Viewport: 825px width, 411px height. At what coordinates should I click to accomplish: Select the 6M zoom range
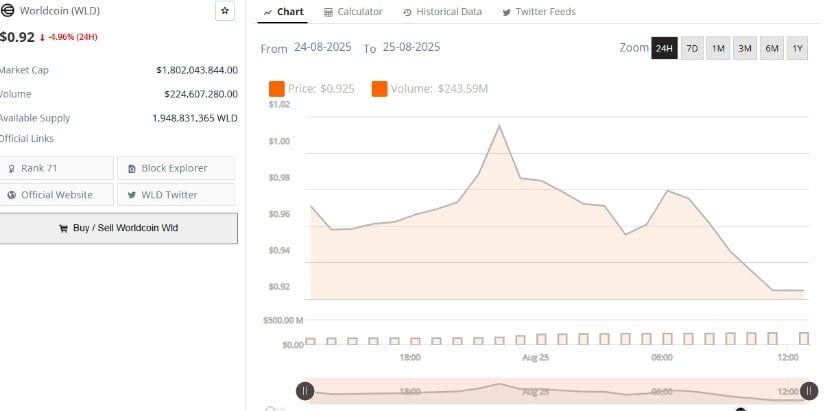(772, 48)
